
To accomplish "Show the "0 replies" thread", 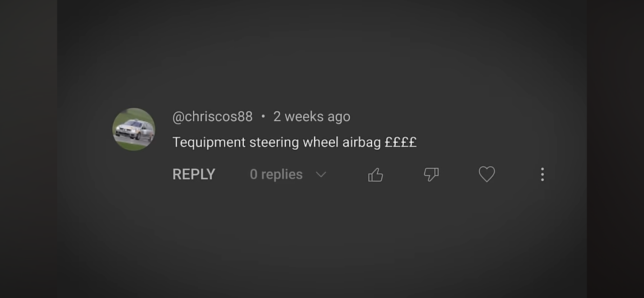I will (276, 175).
